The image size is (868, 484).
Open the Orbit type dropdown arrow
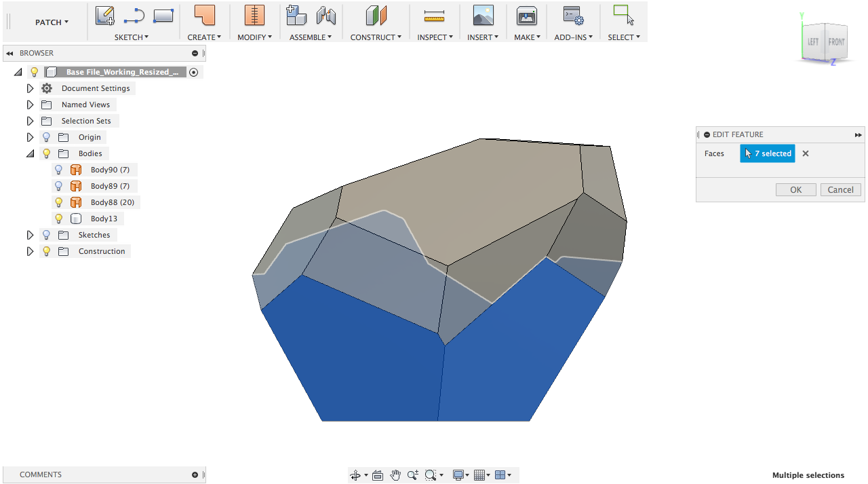pos(366,475)
